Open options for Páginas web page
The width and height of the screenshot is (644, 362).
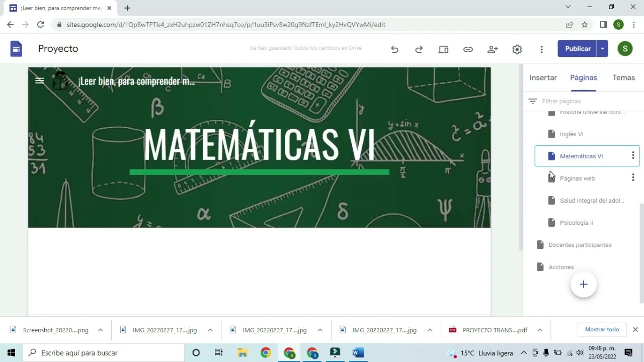click(x=633, y=177)
